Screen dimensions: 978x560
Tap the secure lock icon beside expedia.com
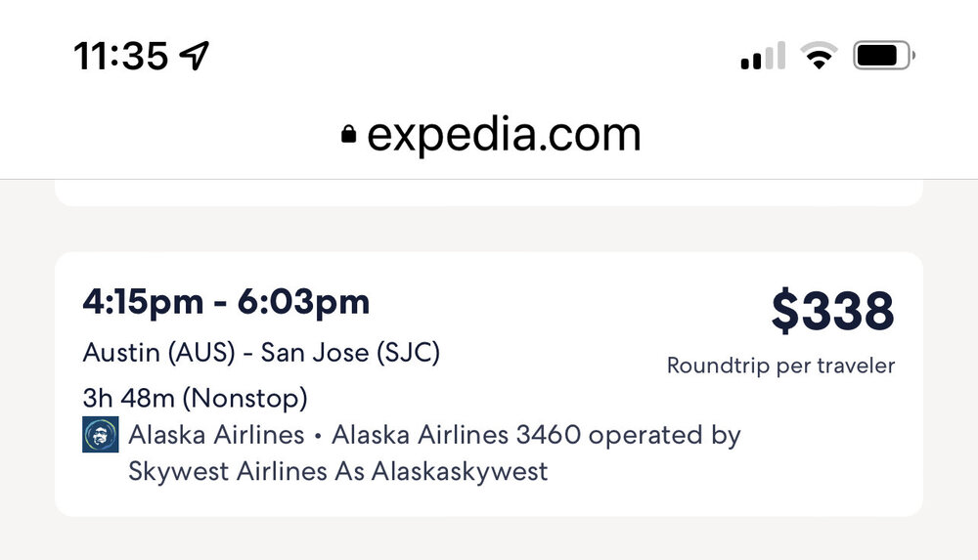pos(349,137)
